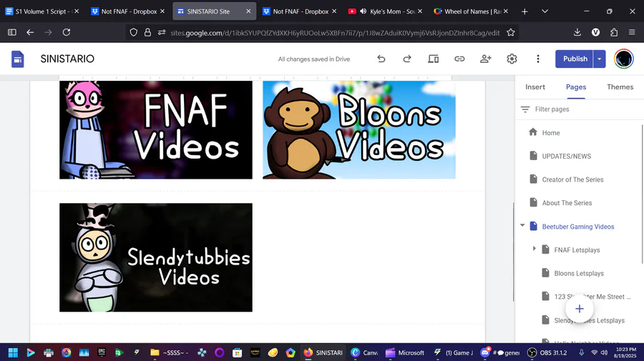This screenshot has height=361, width=644.
Task: Open Microsoft Store taskbar icon
Action: tap(237, 352)
